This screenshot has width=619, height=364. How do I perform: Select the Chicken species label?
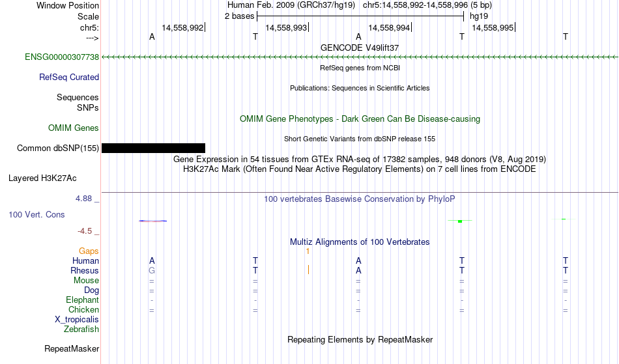83,310
